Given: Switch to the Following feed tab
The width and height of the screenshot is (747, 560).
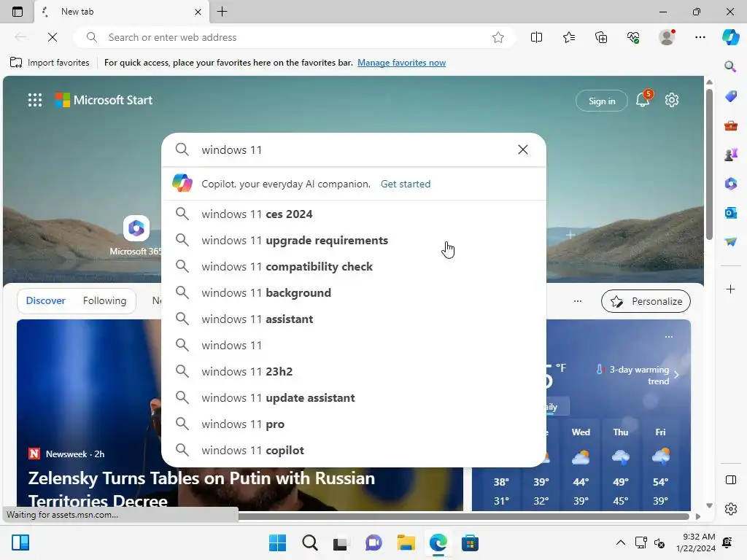Looking at the screenshot, I should [104, 300].
